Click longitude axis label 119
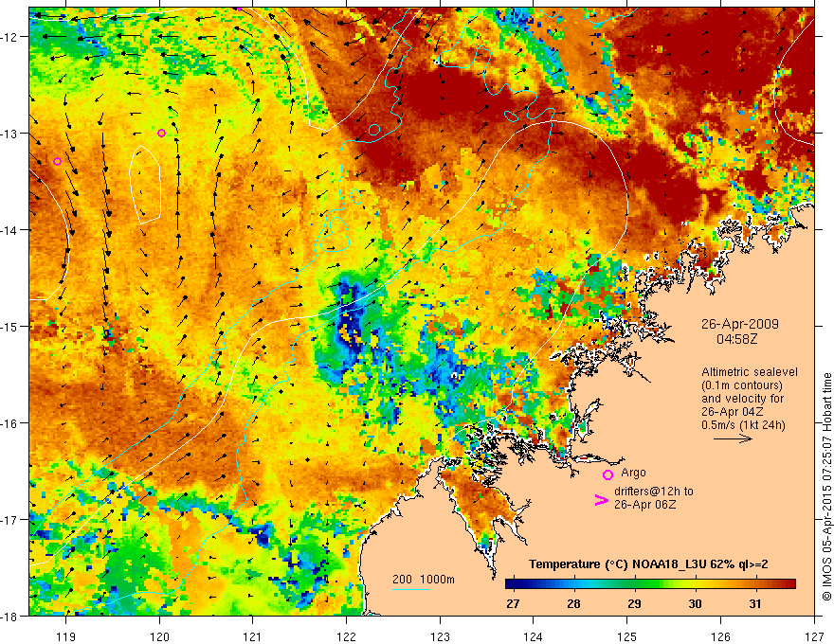The image size is (834, 644). coord(66,636)
